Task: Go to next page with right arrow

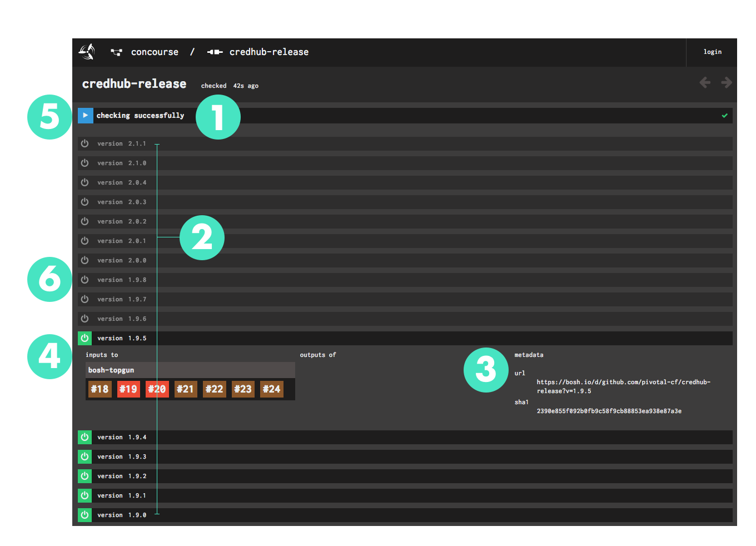Action: 726,83
